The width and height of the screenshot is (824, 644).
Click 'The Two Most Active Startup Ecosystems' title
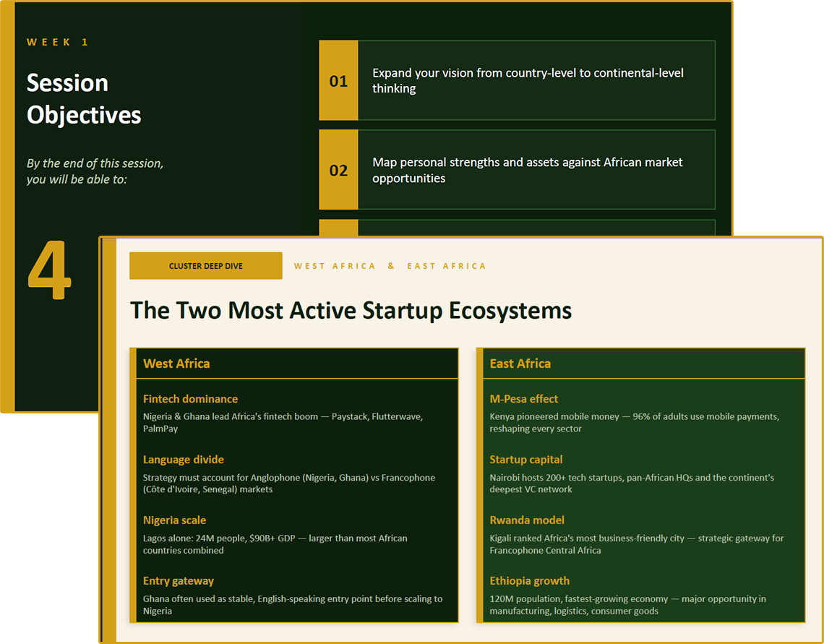[351, 310]
